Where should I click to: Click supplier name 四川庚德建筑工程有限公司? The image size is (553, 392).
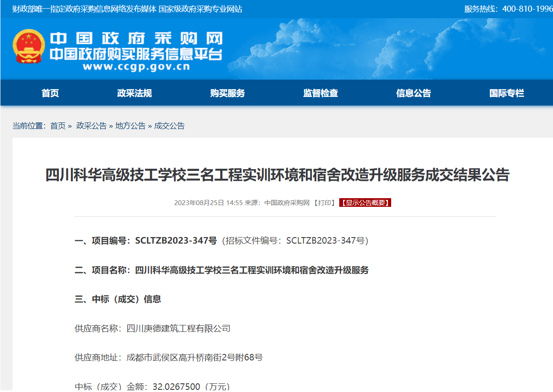(x=178, y=329)
